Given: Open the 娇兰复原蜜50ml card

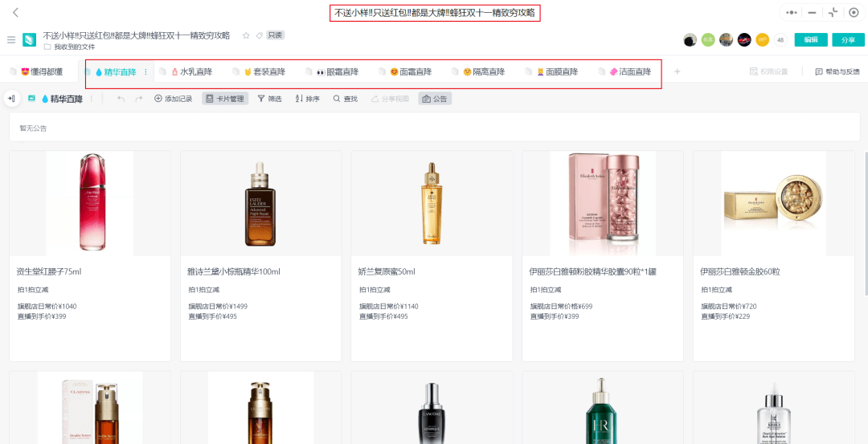Looking at the screenshot, I should point(432,256).
